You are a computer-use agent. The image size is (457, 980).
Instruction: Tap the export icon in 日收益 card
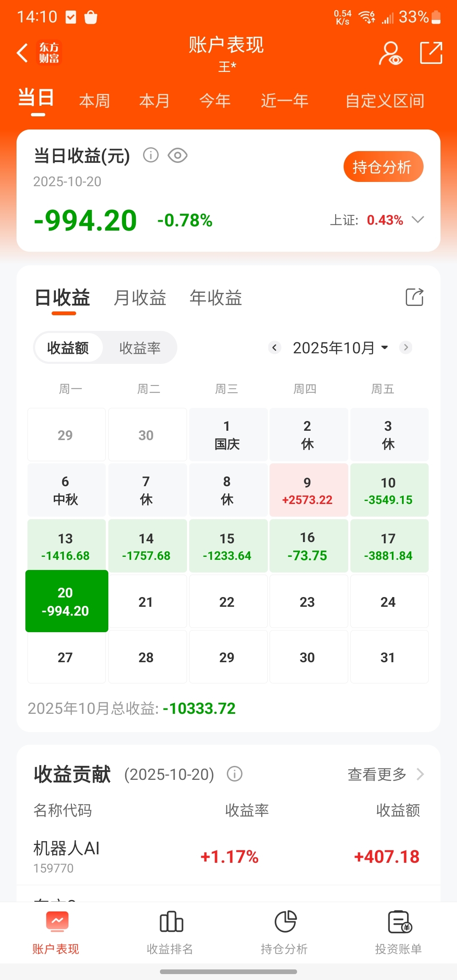[x=414, y=297]
